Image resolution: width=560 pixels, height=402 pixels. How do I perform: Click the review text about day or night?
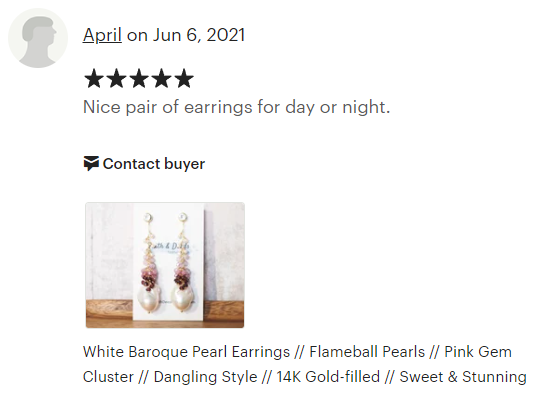tap(236, 107)
